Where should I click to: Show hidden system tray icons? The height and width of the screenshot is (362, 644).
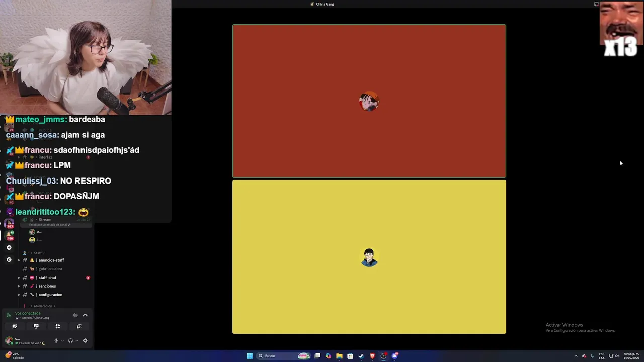click(x=576, y=356)
